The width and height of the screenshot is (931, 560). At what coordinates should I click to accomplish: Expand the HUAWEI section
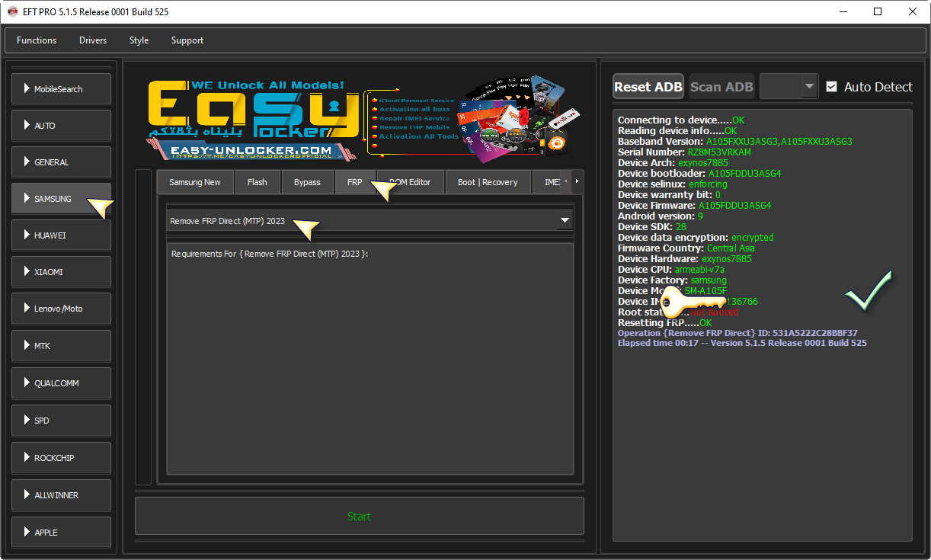tap(62, 235)
